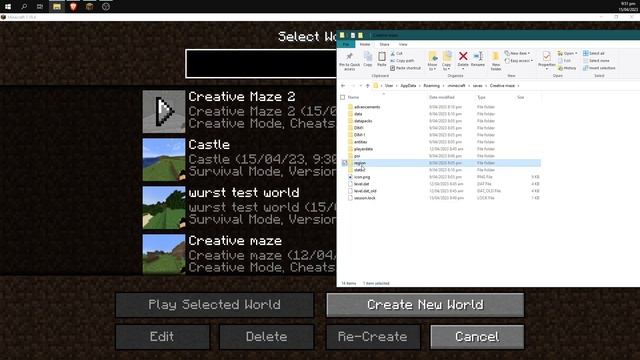Click the Copy icon in Clipboard group

click(x=368, y=59)
